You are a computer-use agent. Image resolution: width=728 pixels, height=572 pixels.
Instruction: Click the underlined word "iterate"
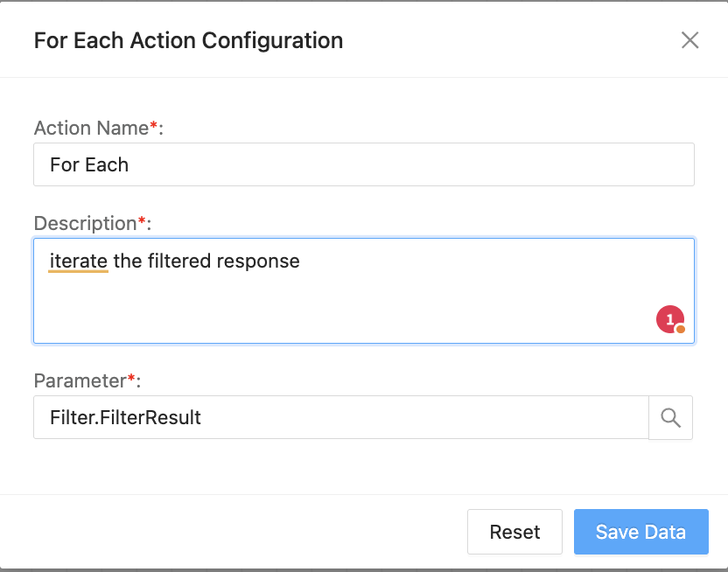[x=79, y=262]
